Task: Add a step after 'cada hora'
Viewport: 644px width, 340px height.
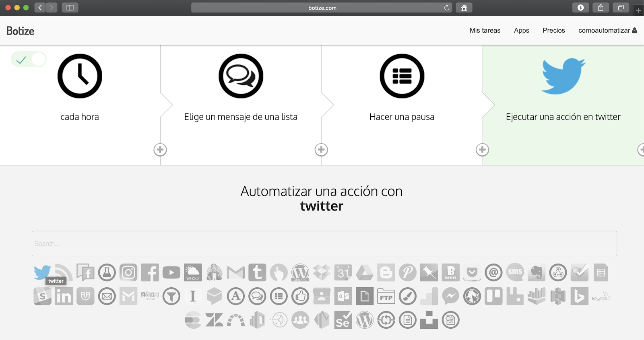Action: point(160,150)
